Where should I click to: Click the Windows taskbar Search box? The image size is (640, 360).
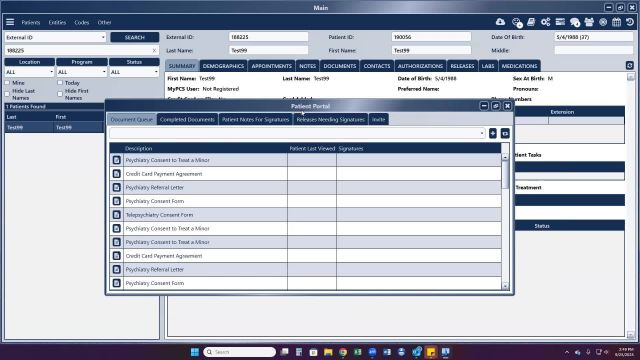(240, 352)
